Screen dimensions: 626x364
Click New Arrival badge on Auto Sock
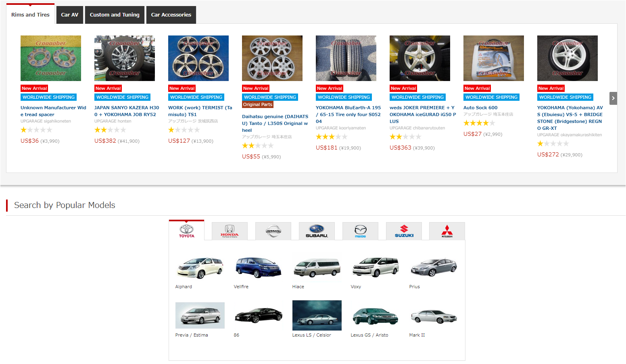477,88
